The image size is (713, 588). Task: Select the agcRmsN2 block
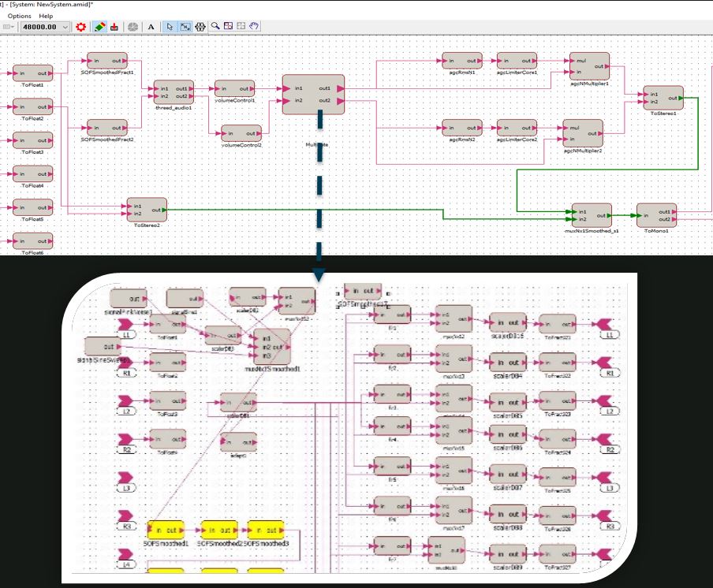462,128
